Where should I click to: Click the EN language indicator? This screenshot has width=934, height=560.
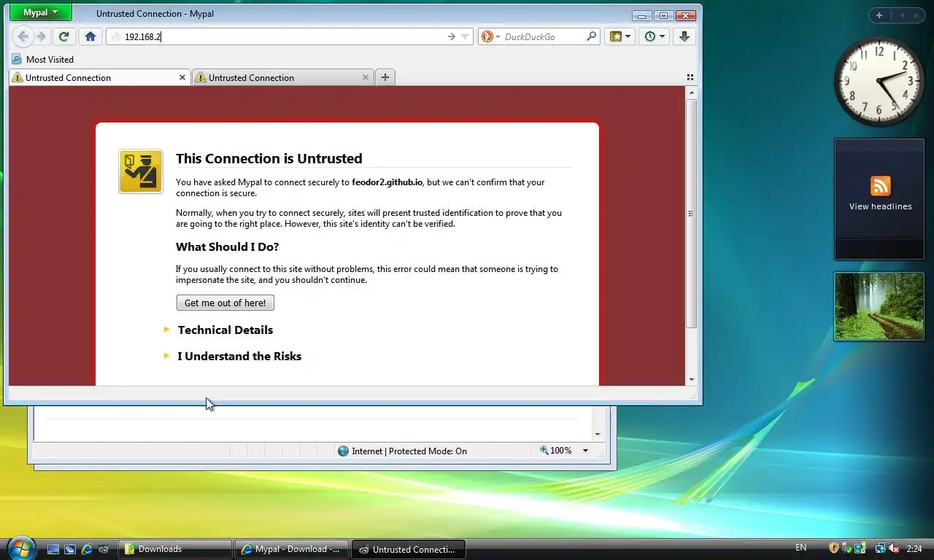click(x=800, y=548)
